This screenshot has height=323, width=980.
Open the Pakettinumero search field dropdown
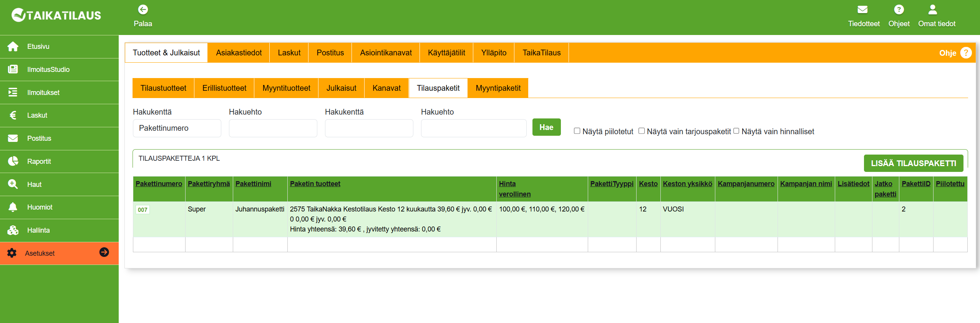pyautogui.click(x=177, y=128)
